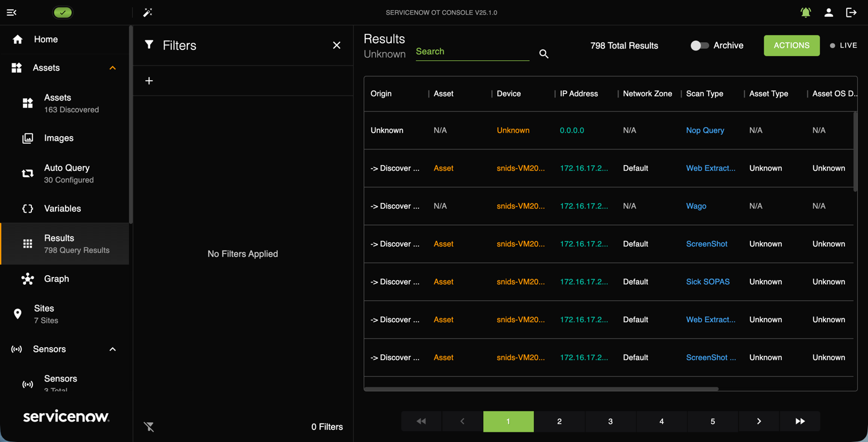This screenshot has height=442, width=868.
Task: Click the Auto Query repeat icon
Action: (x=28, y=173)
